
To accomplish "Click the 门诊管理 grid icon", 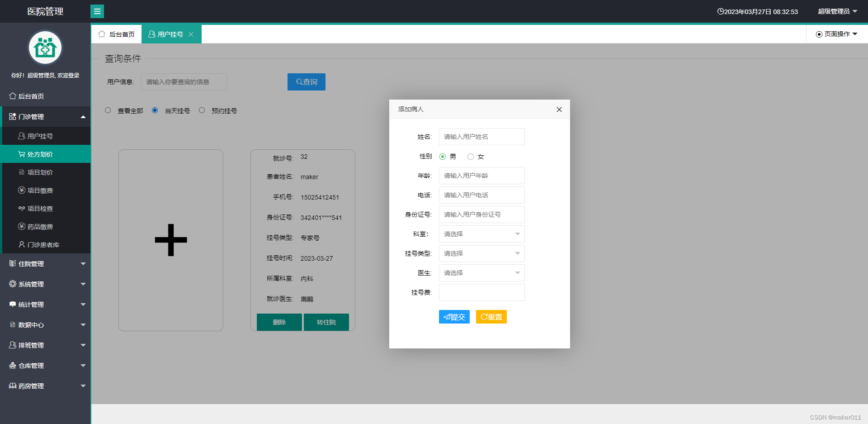I will (13, 116).
